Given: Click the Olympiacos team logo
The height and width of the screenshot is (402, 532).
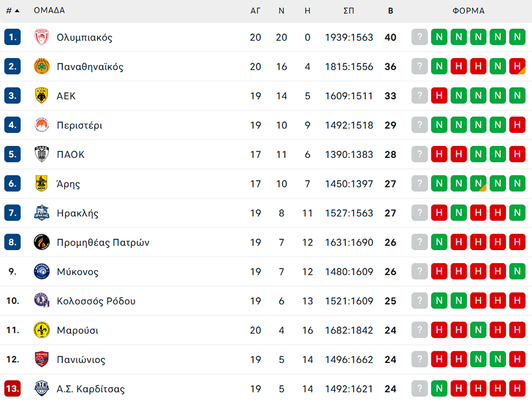Looking at the screenshot, I should click(x=42, y=37).
